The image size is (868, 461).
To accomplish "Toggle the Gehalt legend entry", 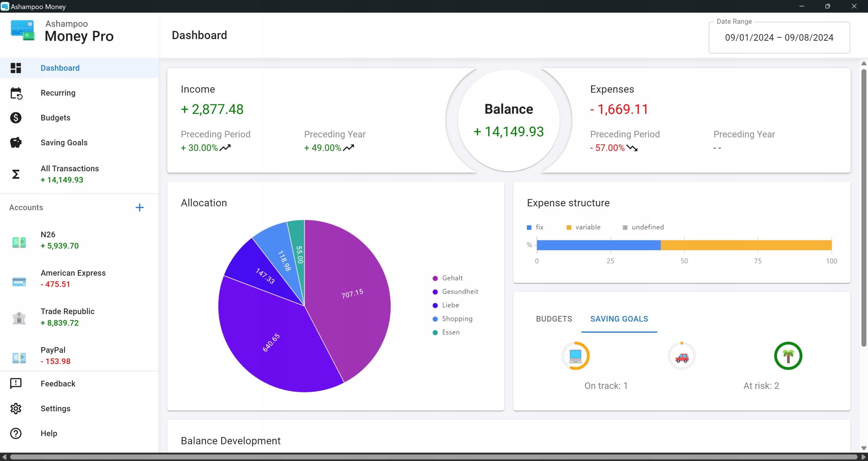I will click(x=452, y=278).
